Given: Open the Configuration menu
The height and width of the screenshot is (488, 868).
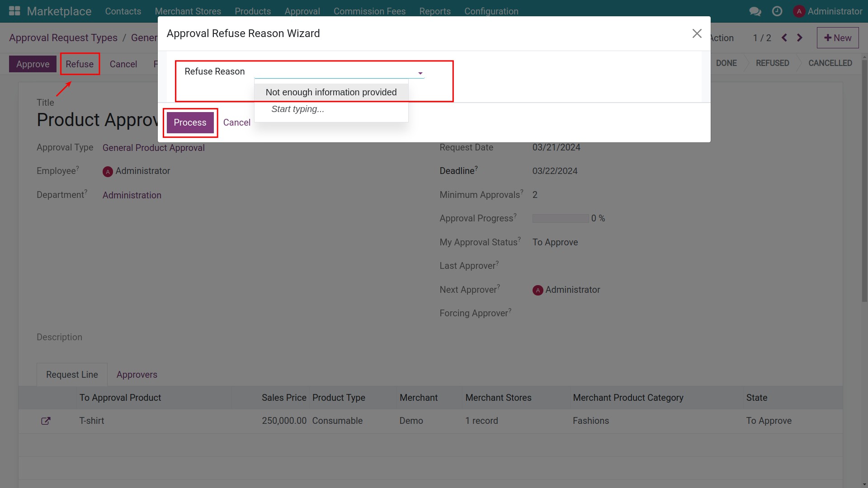Looking at the screenshot, I should point(491,11).
